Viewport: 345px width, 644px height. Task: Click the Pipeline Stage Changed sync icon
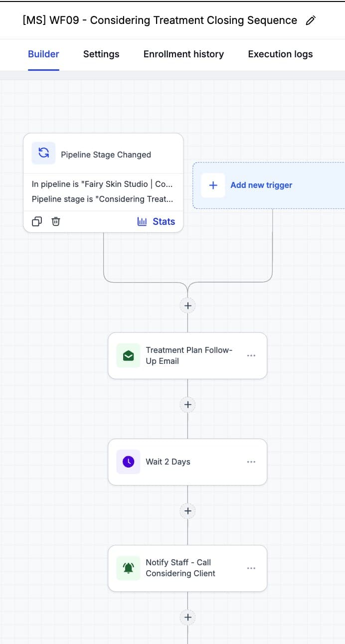pos(43,153)
